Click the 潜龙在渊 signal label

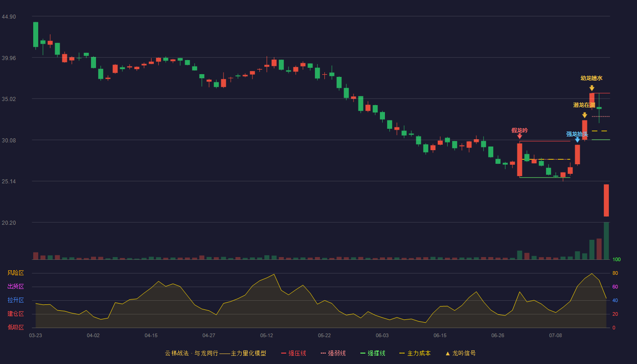point(584,105)
